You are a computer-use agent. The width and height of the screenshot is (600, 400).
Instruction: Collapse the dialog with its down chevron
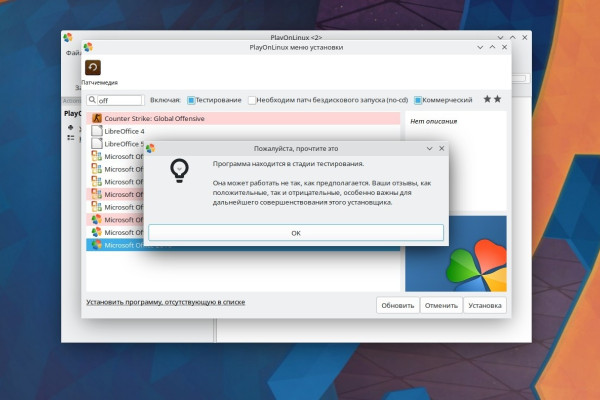[429, 149]
